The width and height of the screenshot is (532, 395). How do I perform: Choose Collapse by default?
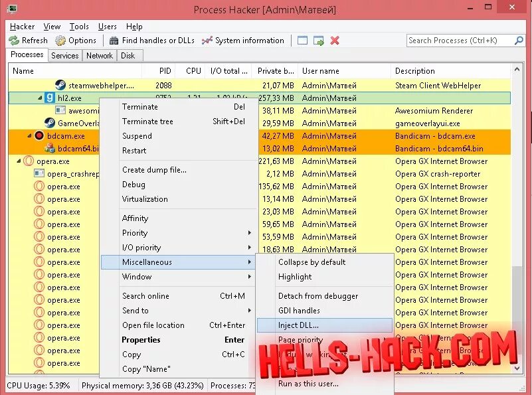[x=325, y=262]
